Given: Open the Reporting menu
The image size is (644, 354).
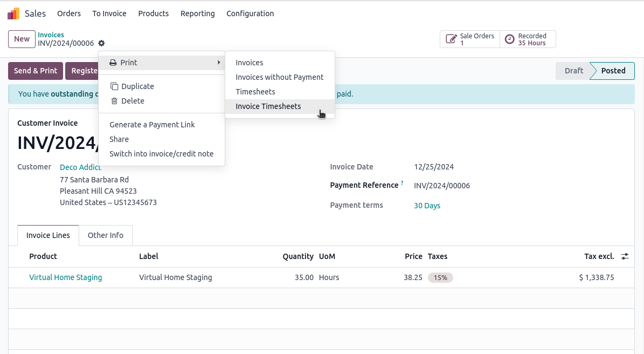Looking at the screenshot, I should (197, 13).
